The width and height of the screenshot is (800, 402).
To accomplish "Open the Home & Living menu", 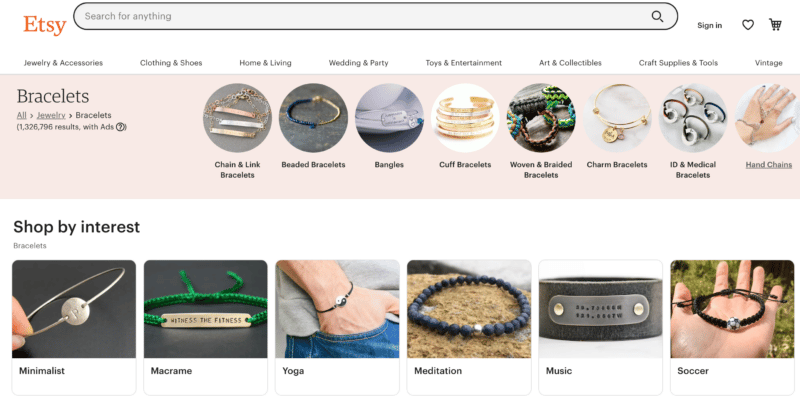I will tap(265, 63).
